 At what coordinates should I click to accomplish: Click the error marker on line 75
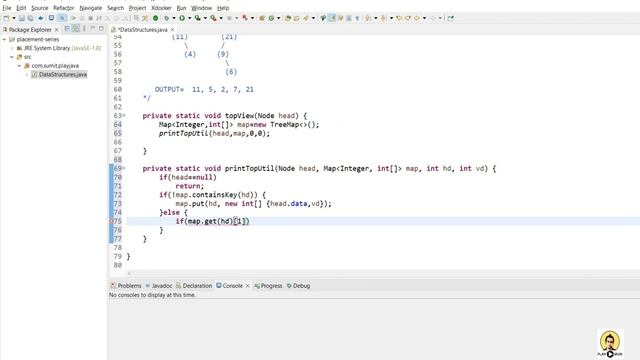pyautogui.click(x=111, y=221)
